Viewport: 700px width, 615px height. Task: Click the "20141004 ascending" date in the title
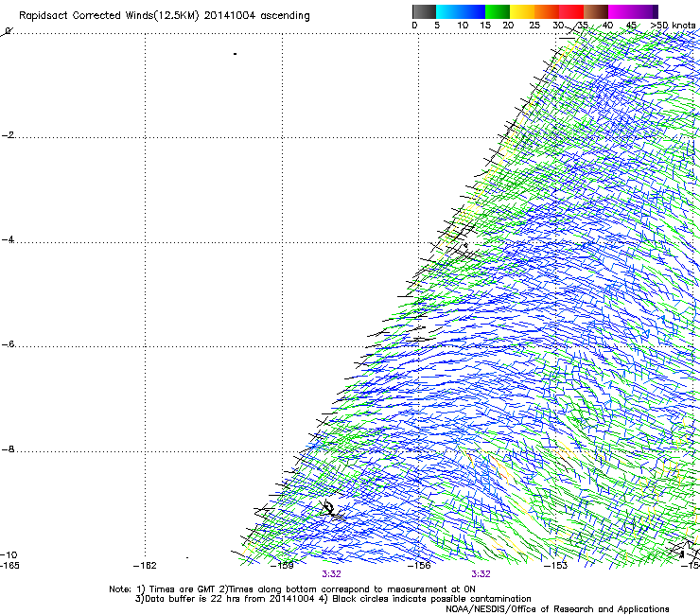pyautogui.click(x=256, y=16)
